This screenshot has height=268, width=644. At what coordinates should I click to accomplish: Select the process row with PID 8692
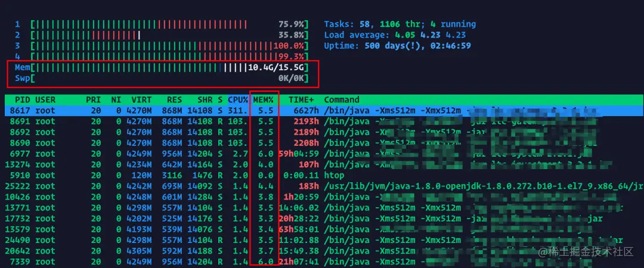[324, 132]
